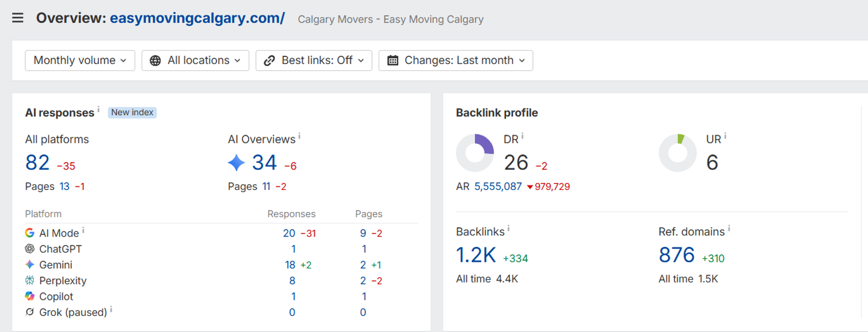
Task: Click the 82 all platforms responses
Action: (37, 163)
